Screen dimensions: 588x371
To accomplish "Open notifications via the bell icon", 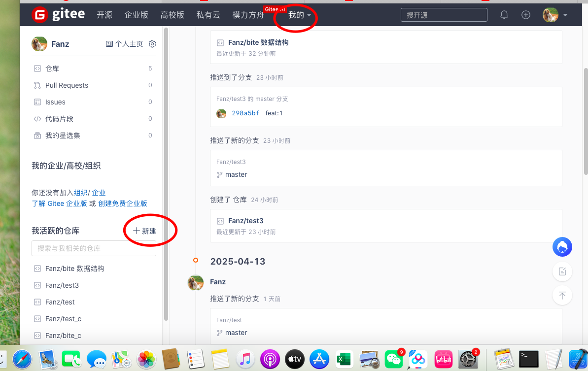I will pos(504,15).
